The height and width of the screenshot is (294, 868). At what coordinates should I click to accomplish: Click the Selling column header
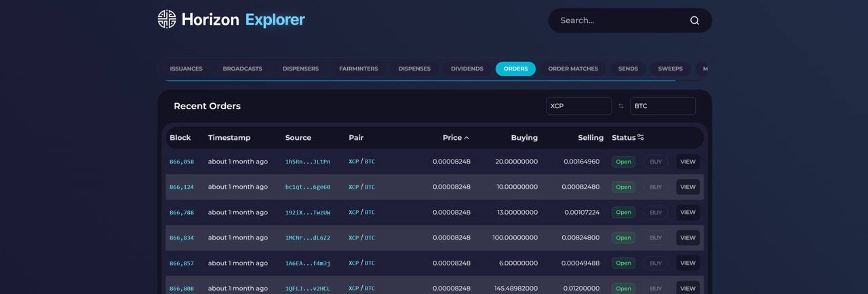pyautogui.click(x=591, y=138)
